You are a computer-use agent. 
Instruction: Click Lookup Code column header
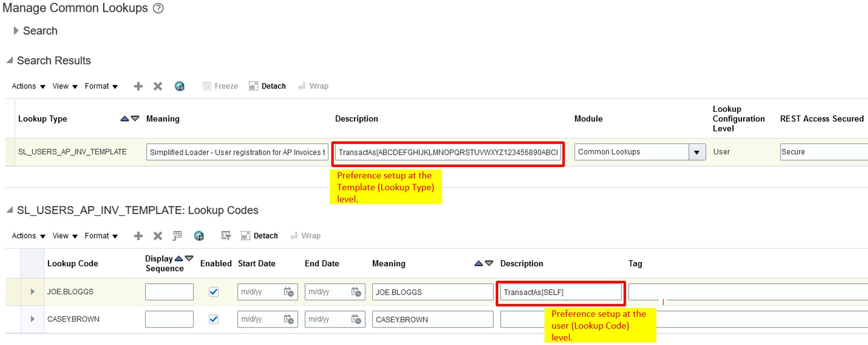(73, 263)
